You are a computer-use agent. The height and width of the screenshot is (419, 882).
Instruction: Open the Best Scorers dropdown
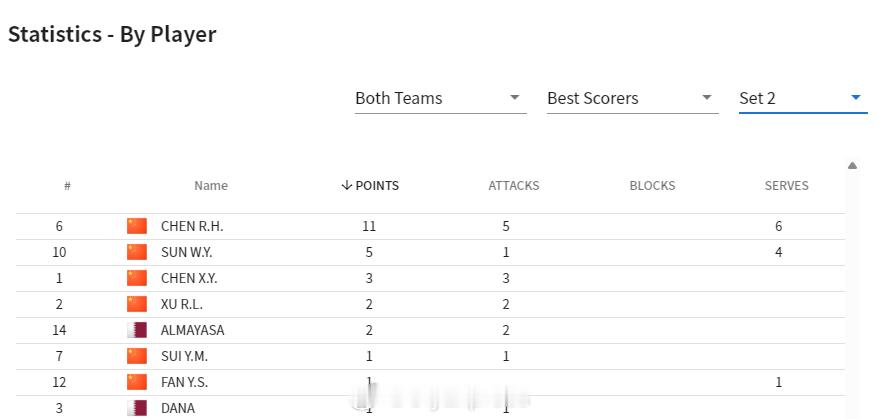pos(632,98)
